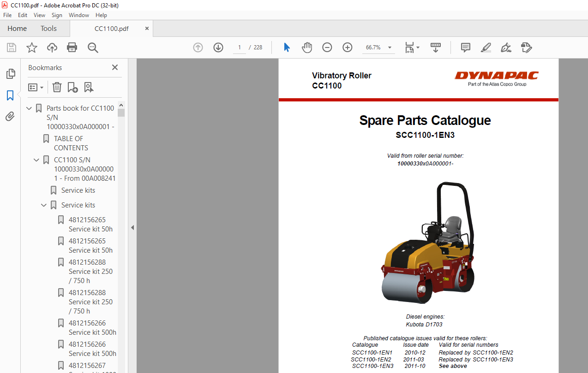This screenshot has width=588, height=373.
Task: Click the Spare Parts Catalogue heading
Action: pos(425,120)
